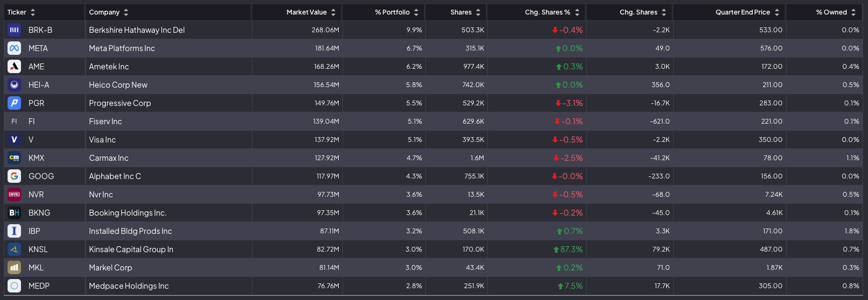Screen dimensions: 868x300
Task: Click the -2.5% share change for Carmax
Action: click(x=568, y=158)
